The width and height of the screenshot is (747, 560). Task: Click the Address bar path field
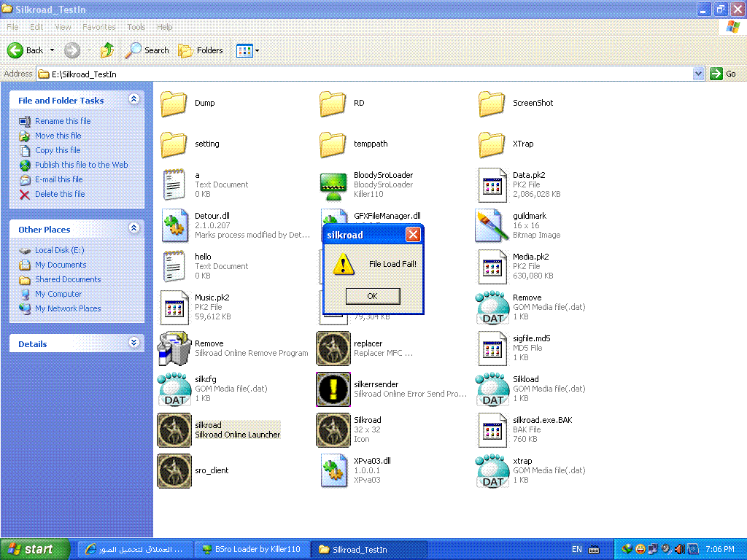point(365,74)
